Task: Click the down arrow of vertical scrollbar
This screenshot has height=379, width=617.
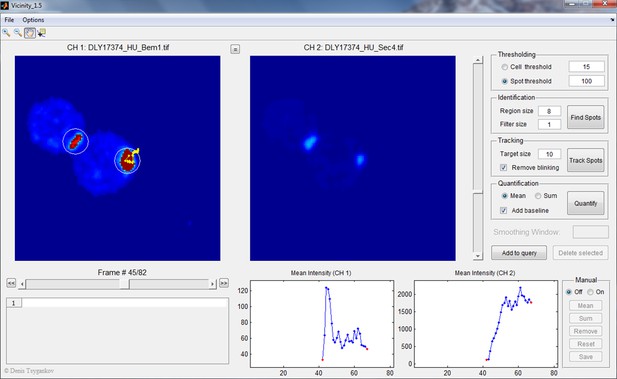Action: (x=478, y=256)
